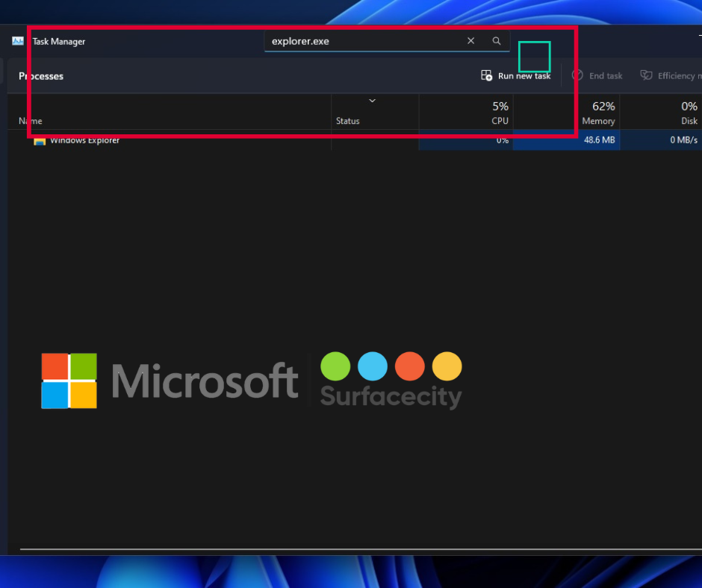Click the Microsoft four-square logo

69,381
